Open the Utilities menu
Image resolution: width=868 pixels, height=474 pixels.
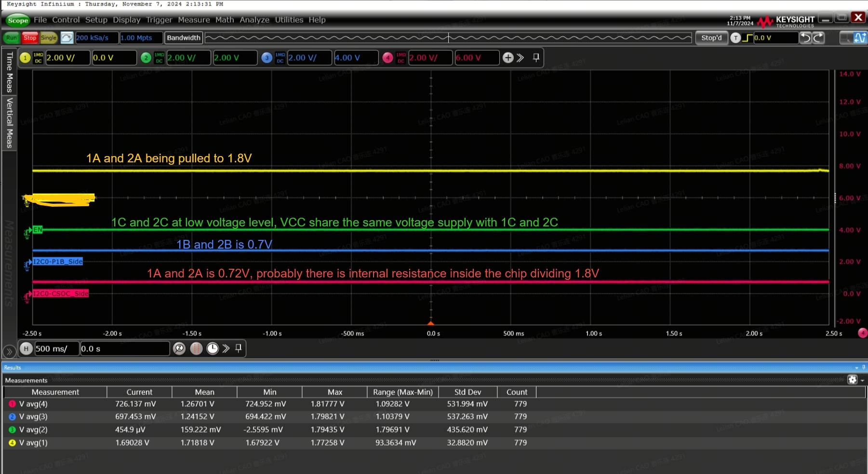(x=289, y=20)
